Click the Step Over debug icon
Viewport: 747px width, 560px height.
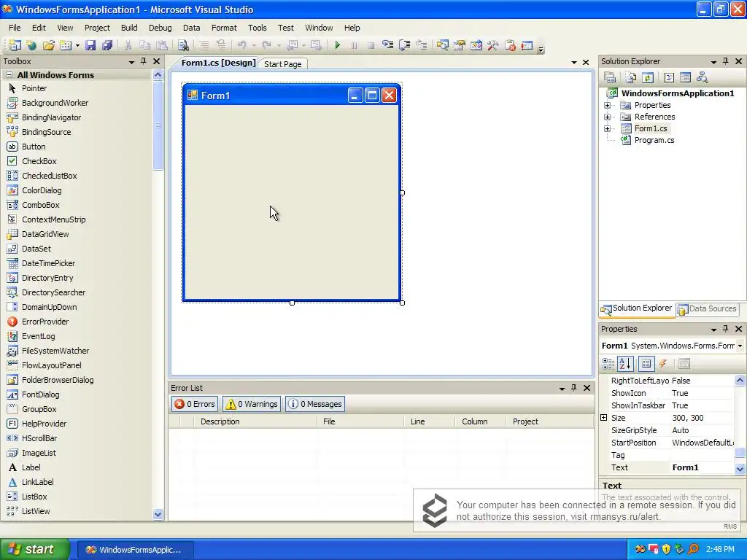(x=404, y=45)
